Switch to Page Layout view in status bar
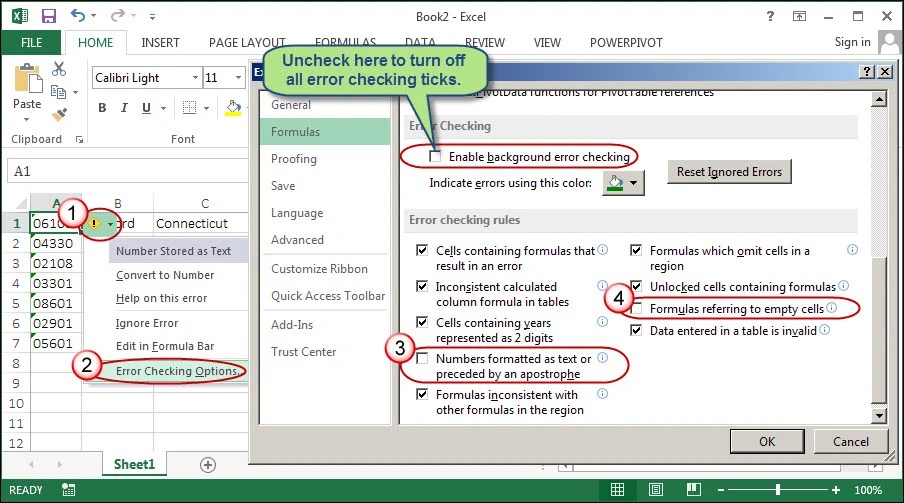Screen dimensions: 904x503 (656, 490)
